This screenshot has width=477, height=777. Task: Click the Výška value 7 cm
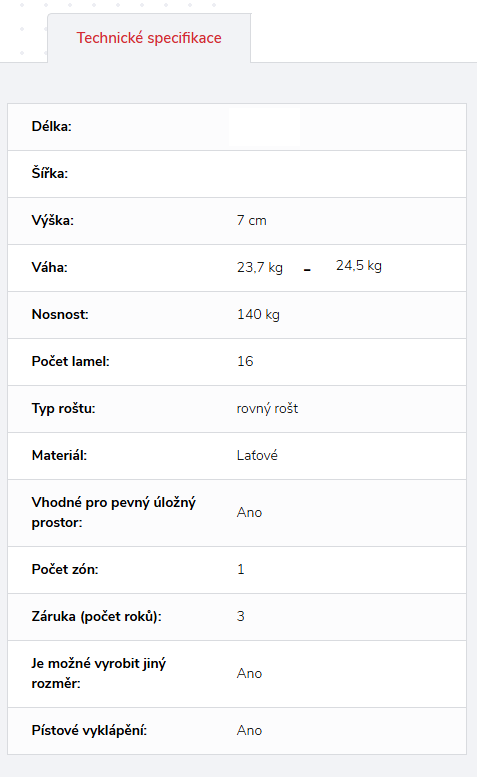coord(252,221)
